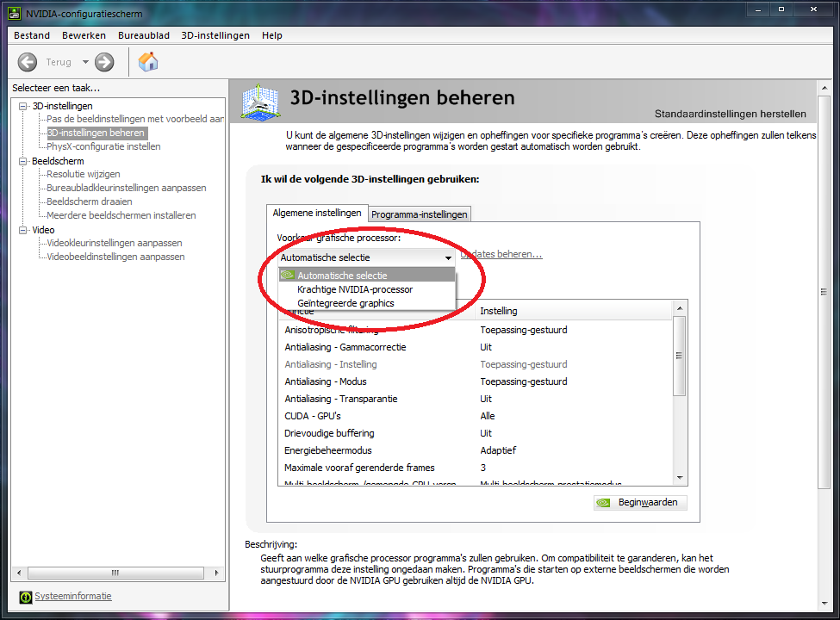Select Energiebeheermodus setting row

476,450
